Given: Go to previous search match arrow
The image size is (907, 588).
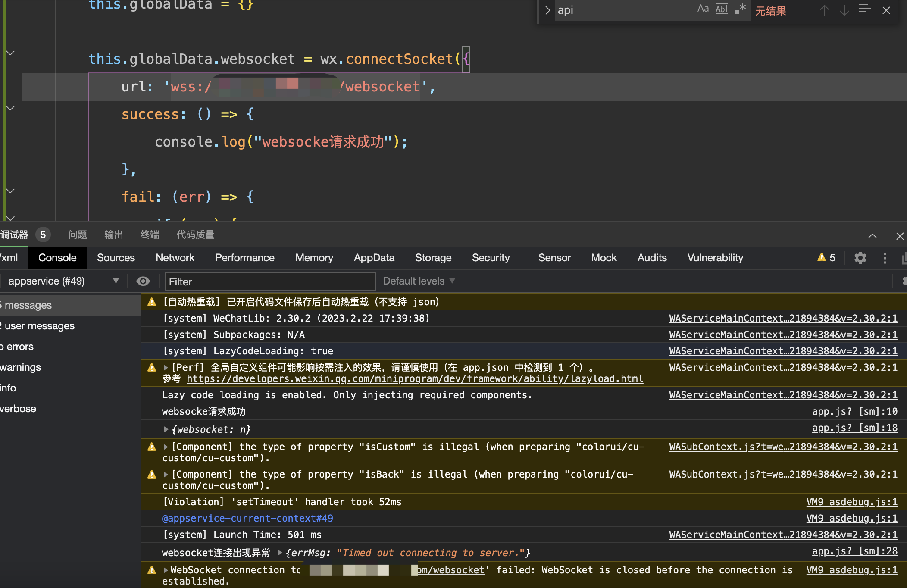Looking at the screenshot, I should point(824,10).
